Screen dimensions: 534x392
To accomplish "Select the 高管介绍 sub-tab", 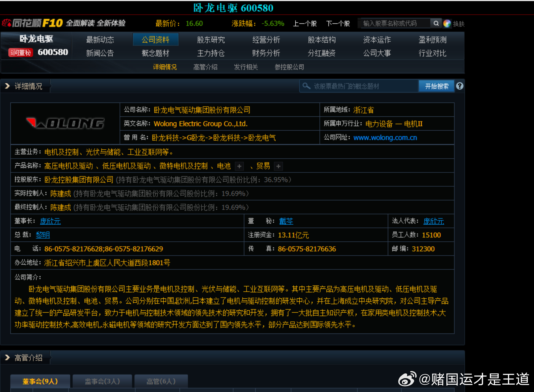I will [x=206, y=67].
